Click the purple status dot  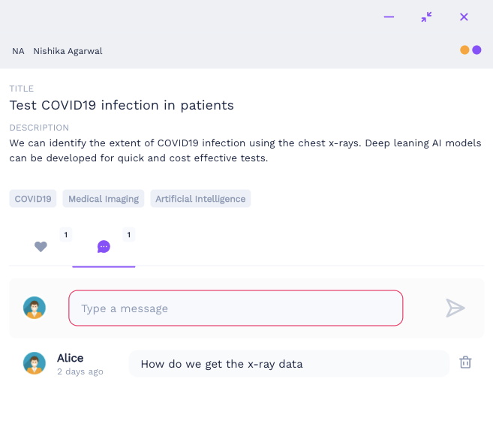click(x=476, y=50)
